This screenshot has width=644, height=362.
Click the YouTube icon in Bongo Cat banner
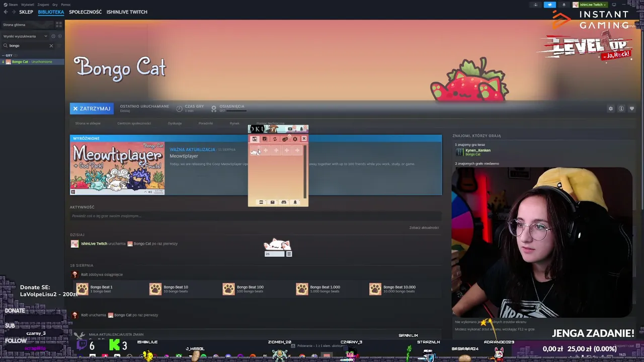pos(290,129)
